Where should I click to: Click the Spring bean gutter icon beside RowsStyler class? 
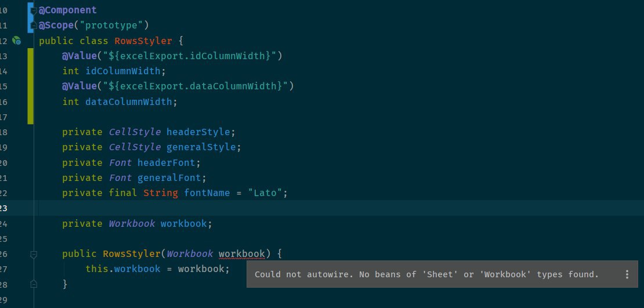[x=16, y=40]
